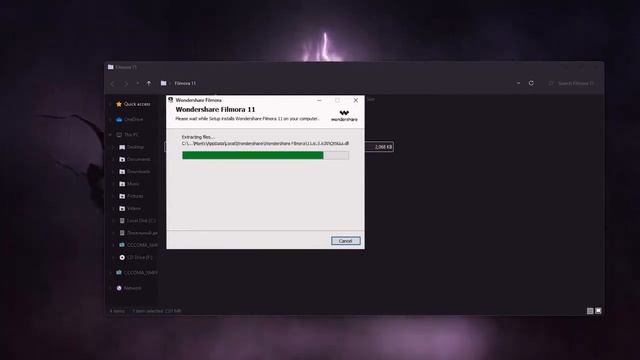Open Quick access in Explorer sidebar
This screenshot has width=640, height=360.
point(137,104)
